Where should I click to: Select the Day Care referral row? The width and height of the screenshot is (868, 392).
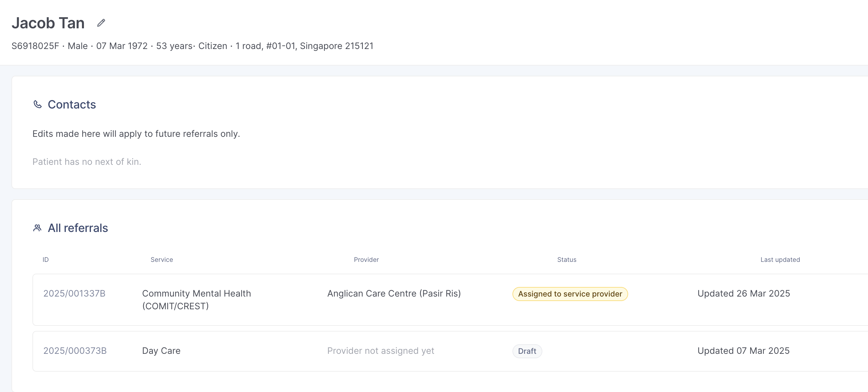pyautogui.click(x=161, y=351)
